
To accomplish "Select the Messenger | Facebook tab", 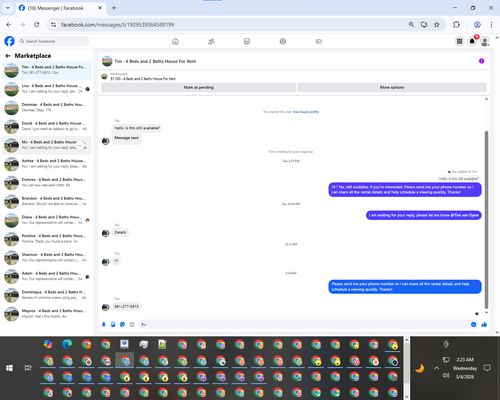I will pyautogui.click(x=60, y=8).
